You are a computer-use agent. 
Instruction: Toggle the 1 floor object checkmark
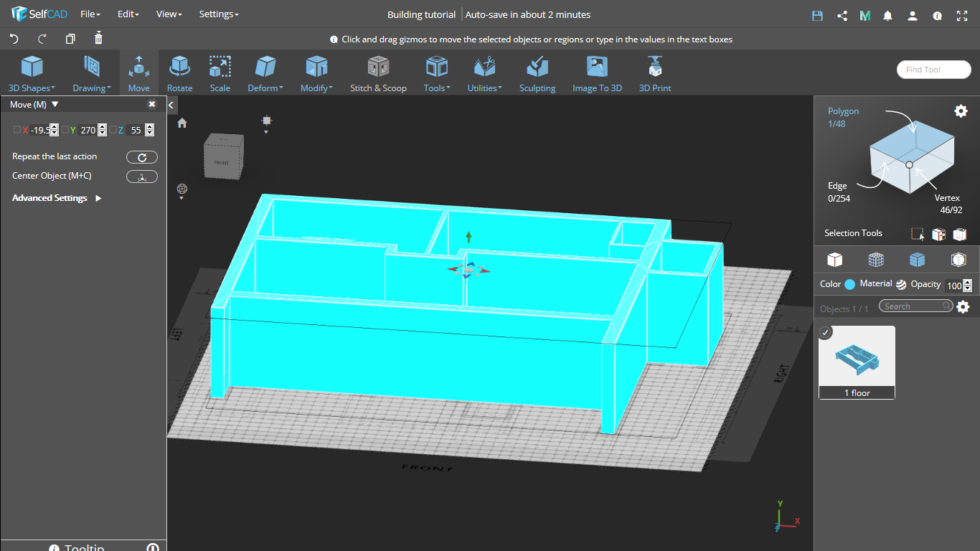[x=826, y=332]
